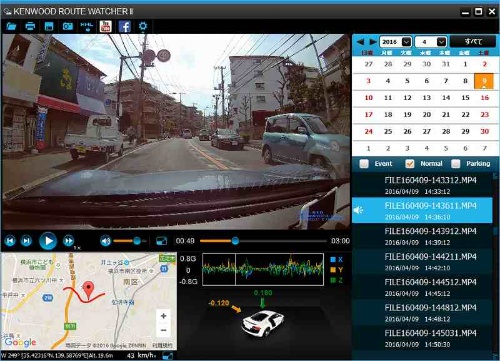Go to next month arrow
Screen dimensions: 500x361
373,42
